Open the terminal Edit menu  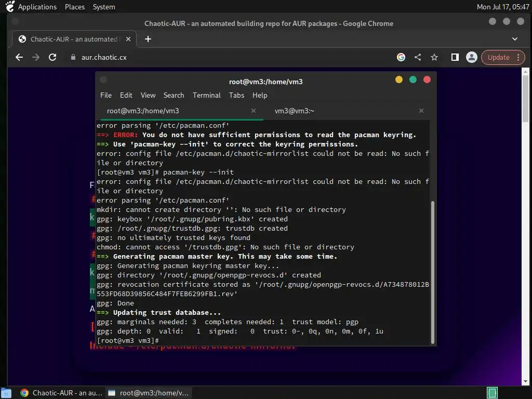(126, 96)
